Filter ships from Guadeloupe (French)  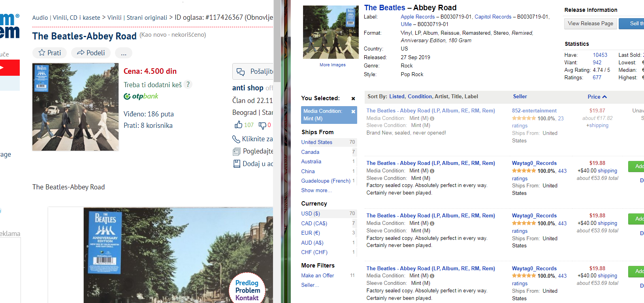326,181
